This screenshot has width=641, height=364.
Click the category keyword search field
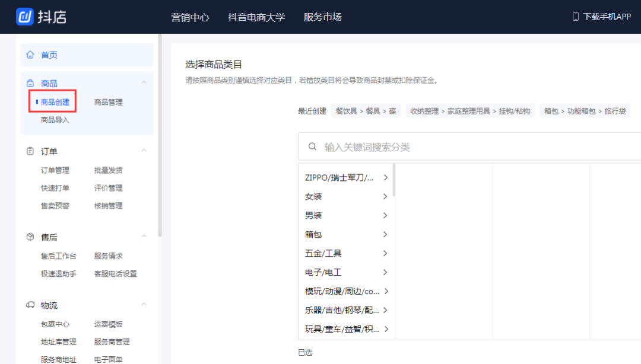point(415,146)
